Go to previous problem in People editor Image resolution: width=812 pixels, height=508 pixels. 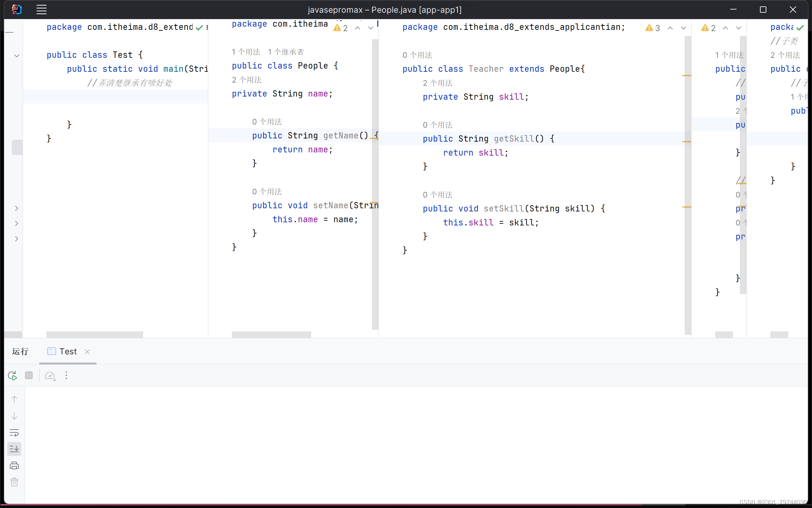pyautogui.click(x=358, y=28)
